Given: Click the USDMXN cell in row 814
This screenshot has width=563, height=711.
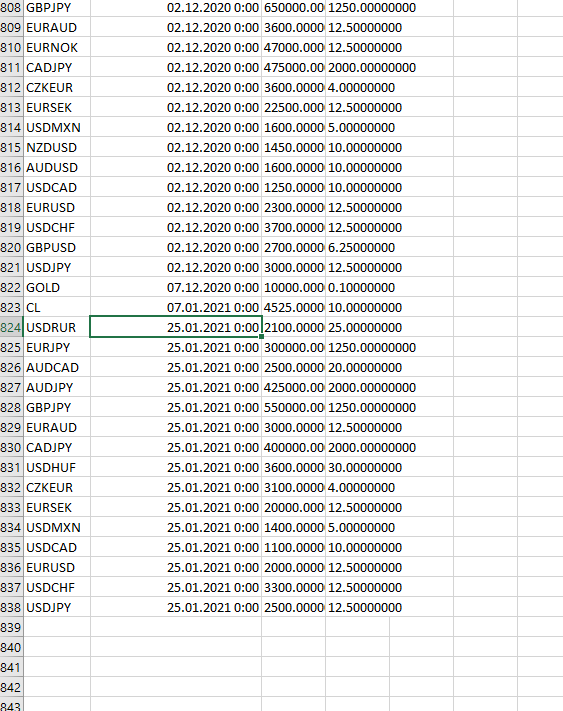Looking at the screenshot, I should click(x=57, y=127).
